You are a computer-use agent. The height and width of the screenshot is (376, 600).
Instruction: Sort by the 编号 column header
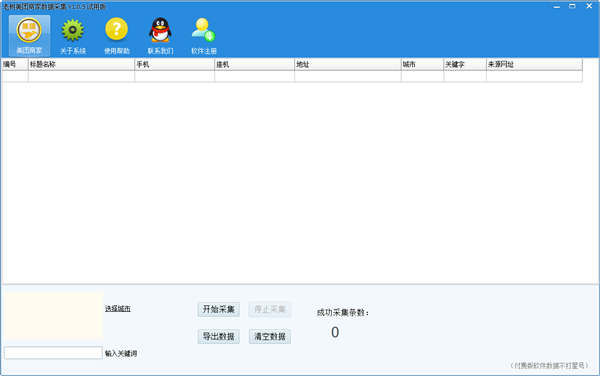[15, 64]
